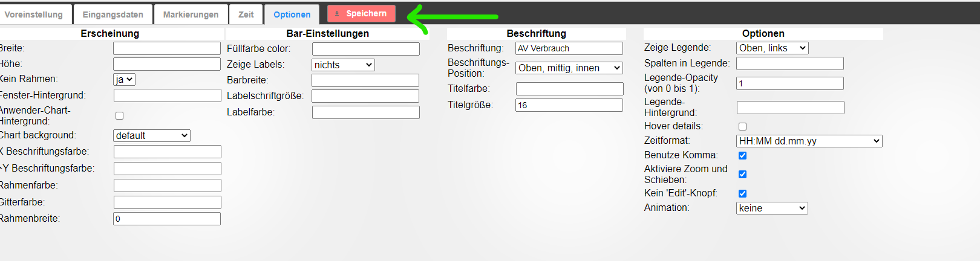
Task: Open the Beschriftungs-Position dropdown
Action: pyautogui.click(x=569, y=68)
